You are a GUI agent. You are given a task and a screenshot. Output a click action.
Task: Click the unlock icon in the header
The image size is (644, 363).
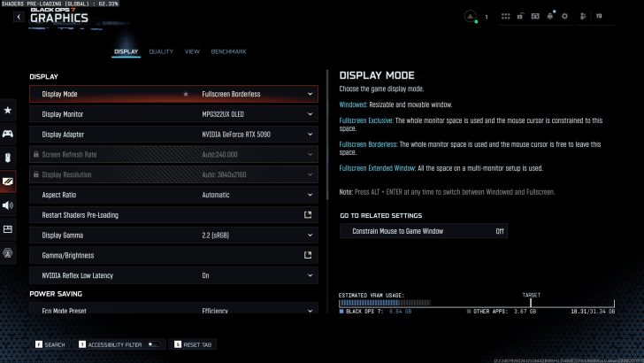tap(520, 16)
